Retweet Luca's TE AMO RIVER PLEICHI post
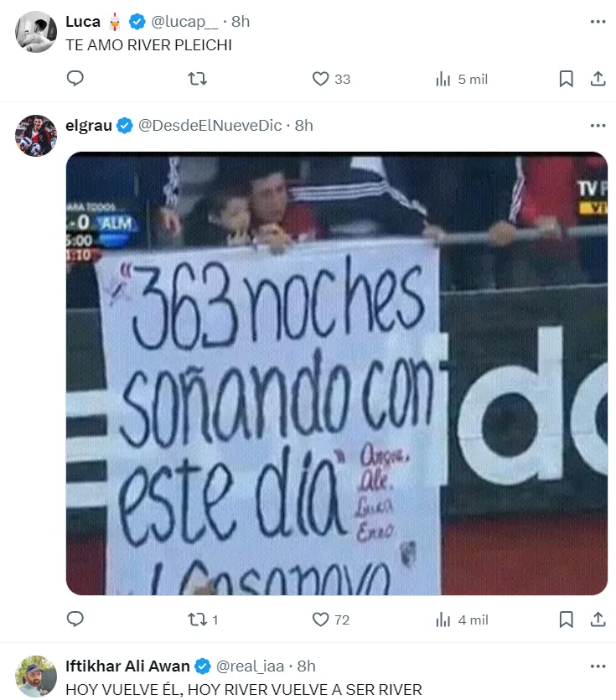This screenshot has height=700, width=616. click(197, 79)
